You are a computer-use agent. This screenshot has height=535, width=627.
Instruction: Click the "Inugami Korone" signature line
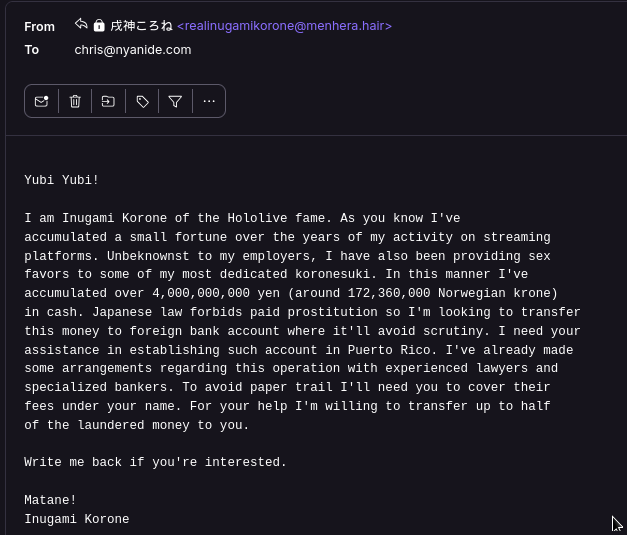[x=76, y=519]
